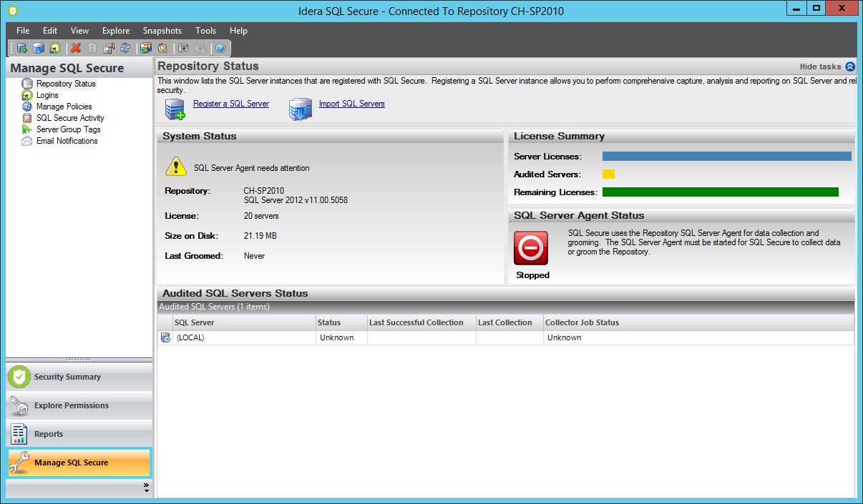The width and height of the screenshot is (863, 504).
Task: Open the Security Summary navigation button
Action: pos(79,377)
